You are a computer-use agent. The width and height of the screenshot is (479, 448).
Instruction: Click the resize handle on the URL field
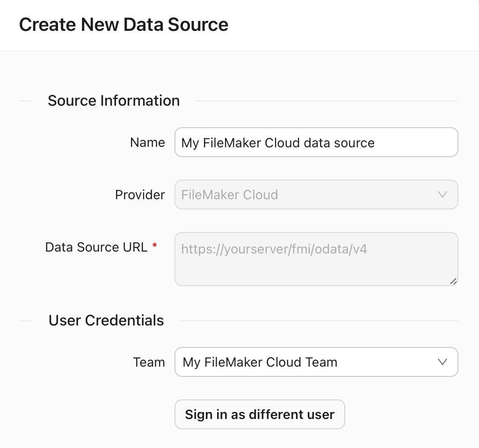pos(453,281)
